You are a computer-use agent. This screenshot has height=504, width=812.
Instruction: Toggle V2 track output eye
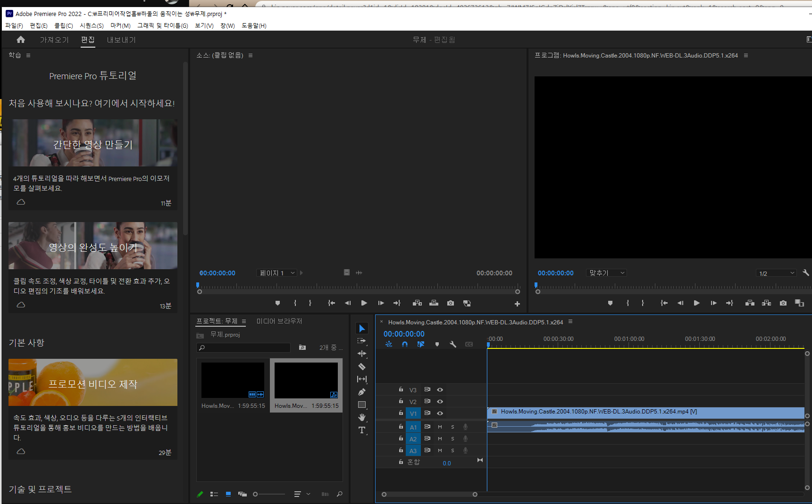pyautogui.click(x=440, y=402)
